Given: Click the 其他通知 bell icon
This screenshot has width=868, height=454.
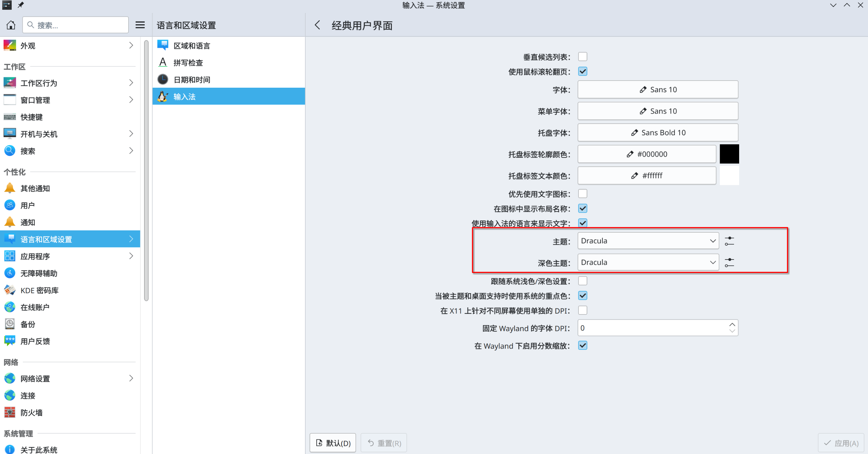Looking at the screenshot, I should pyautogui.click(x=10, y=188).
